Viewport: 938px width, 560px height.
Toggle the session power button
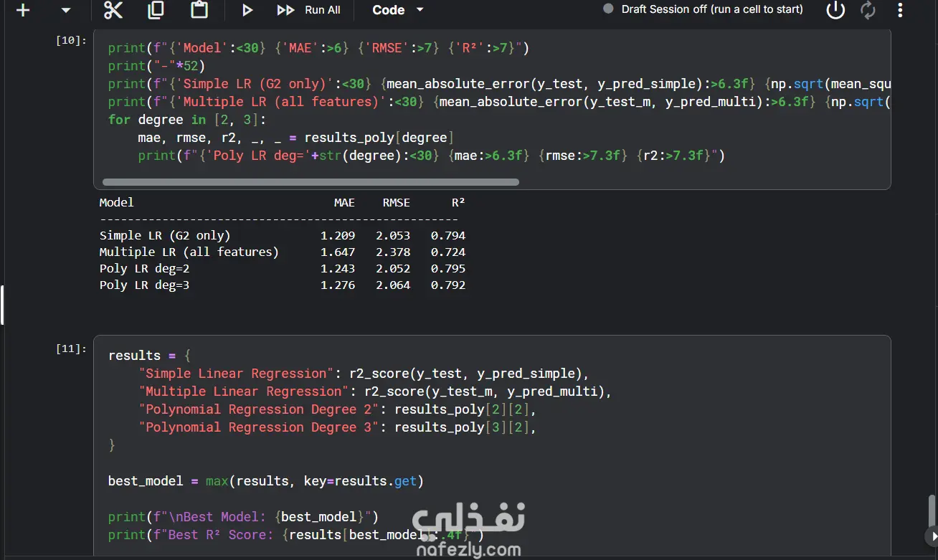click(x=835, y=10)
